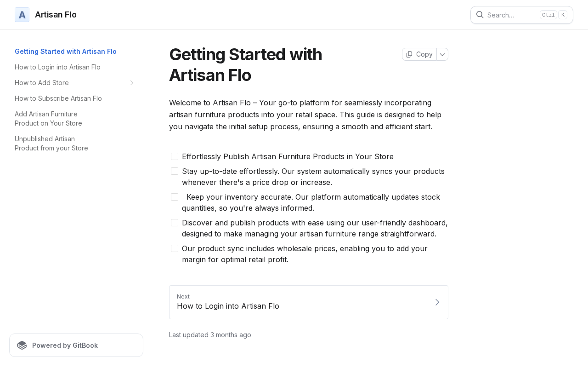Open How to Login into Artisan Flo page
The height and width of the screenshot is (368, 588).
coord(57,67)
